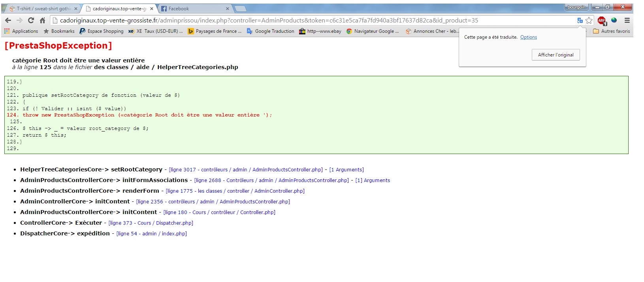Viewport: 644px width, 282px height.
Task: Open Google Traduction bookmark
Action: 271,31
